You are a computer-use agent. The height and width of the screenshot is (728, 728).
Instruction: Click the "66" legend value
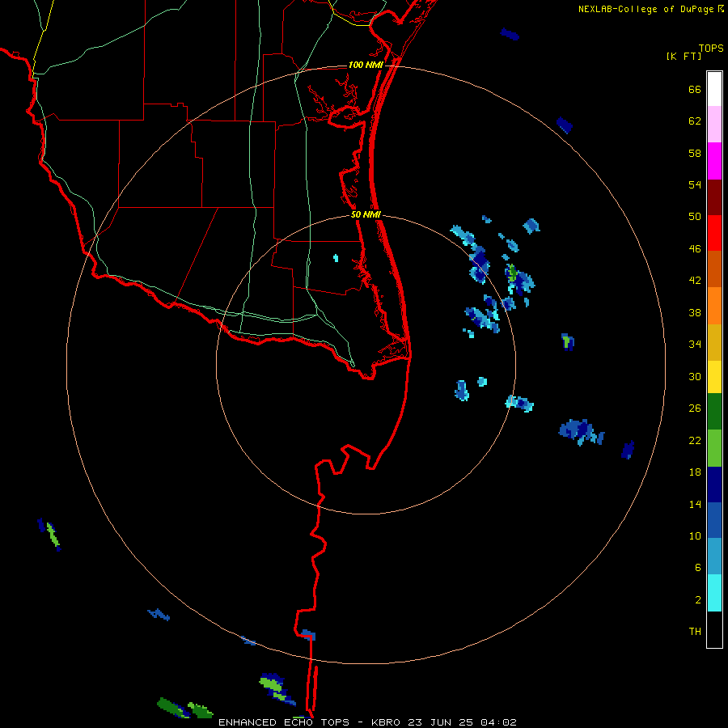click(x=695, y=90)
